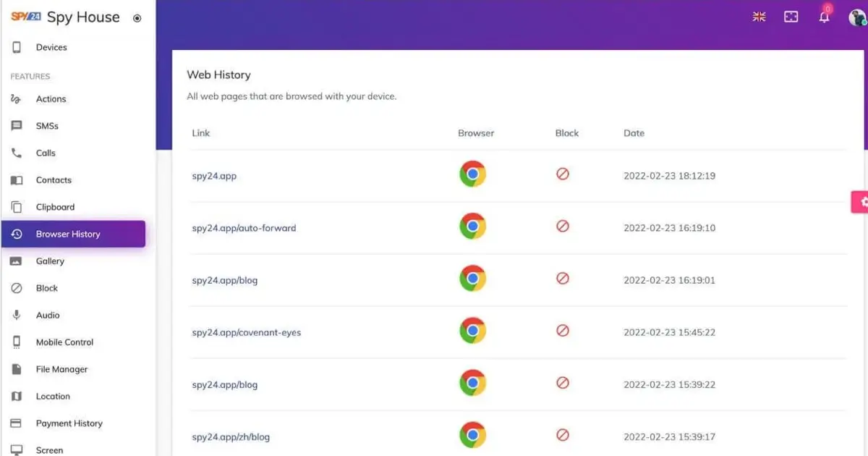868x456 pixels.
Task: Click the File Manager document icon
Action: pos(17,369)
